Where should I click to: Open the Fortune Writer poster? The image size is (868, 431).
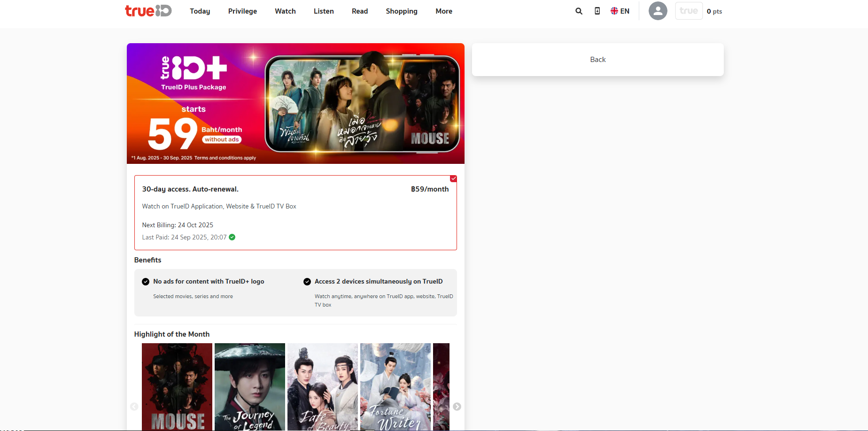[395, 387]
